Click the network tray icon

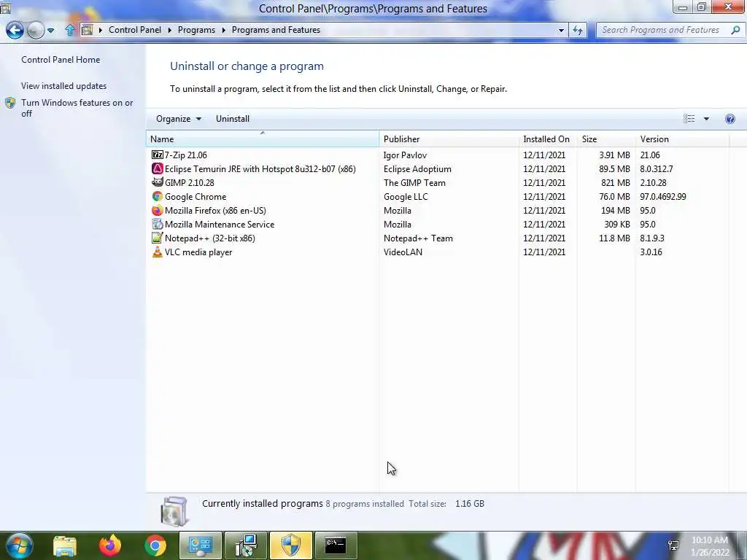pos(673,545)
